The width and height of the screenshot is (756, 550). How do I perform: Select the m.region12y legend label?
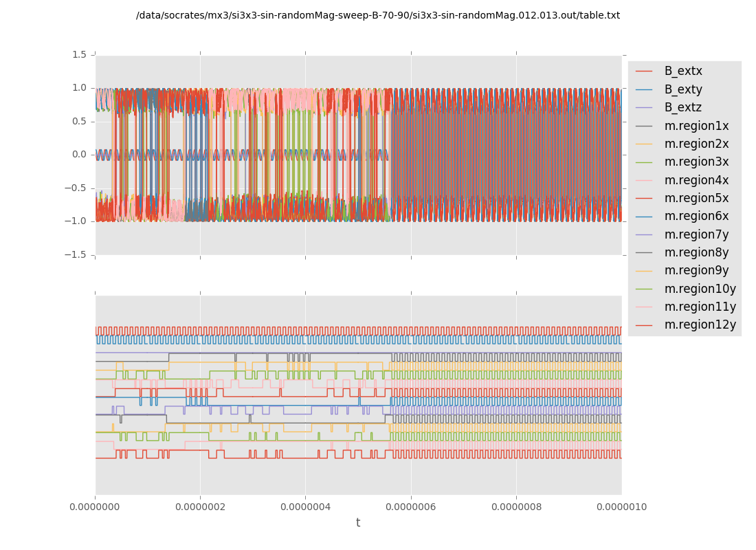pyautogui.click(x=700, y=325)
